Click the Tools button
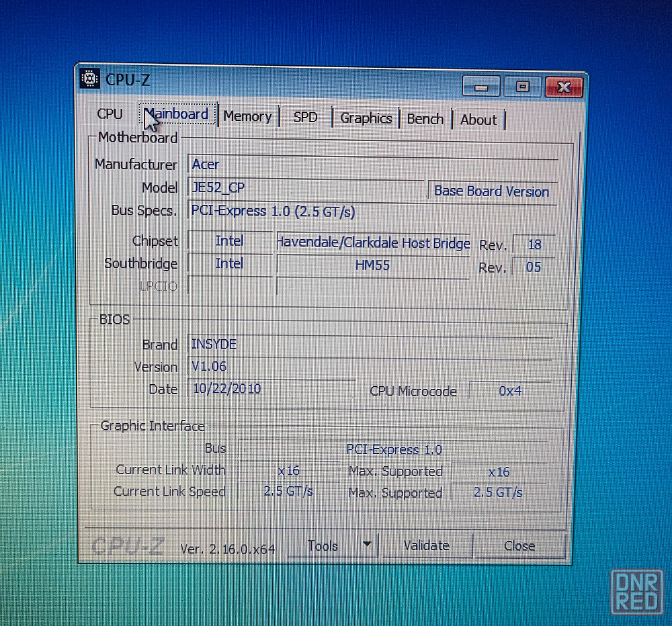Screen dimensions: 672x626 323,546
